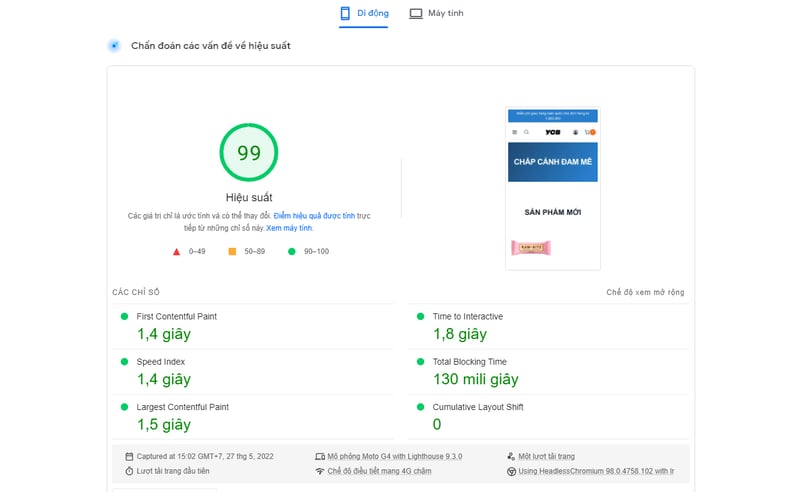Click the blue diagnostics icon beside the heading
This screenshot has height=492, width=800.
coord(114,46)
